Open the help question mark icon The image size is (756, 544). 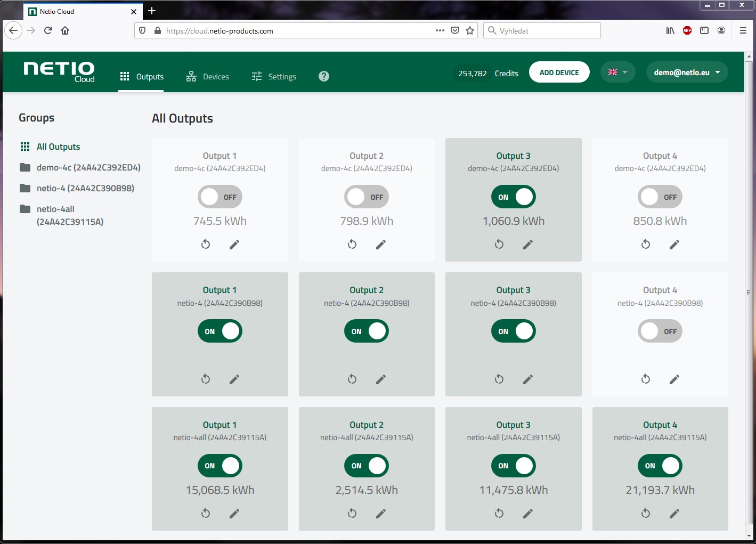[324, 76]
